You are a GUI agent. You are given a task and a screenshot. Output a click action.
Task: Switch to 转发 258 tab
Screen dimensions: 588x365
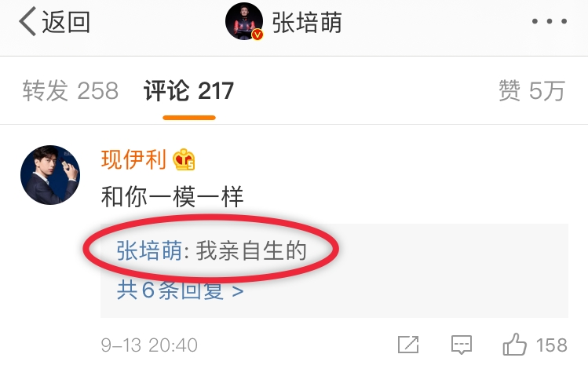pyautogui.click(x=71, y=91)
